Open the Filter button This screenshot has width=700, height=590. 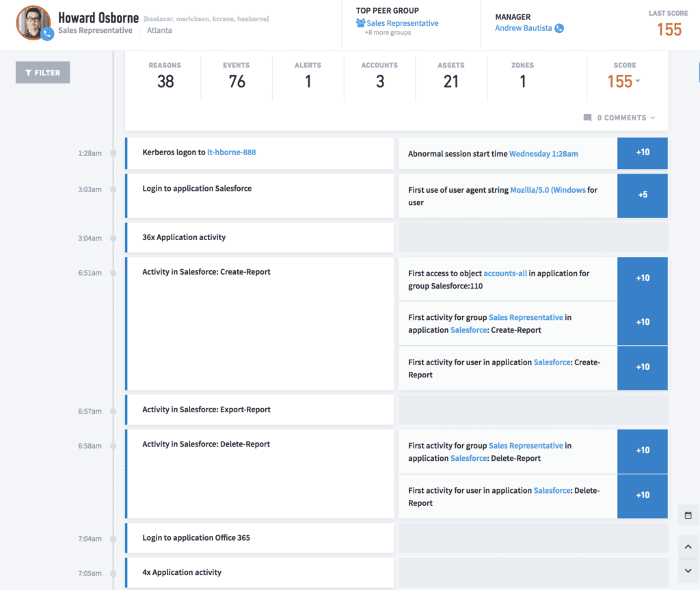pos(42,72)
